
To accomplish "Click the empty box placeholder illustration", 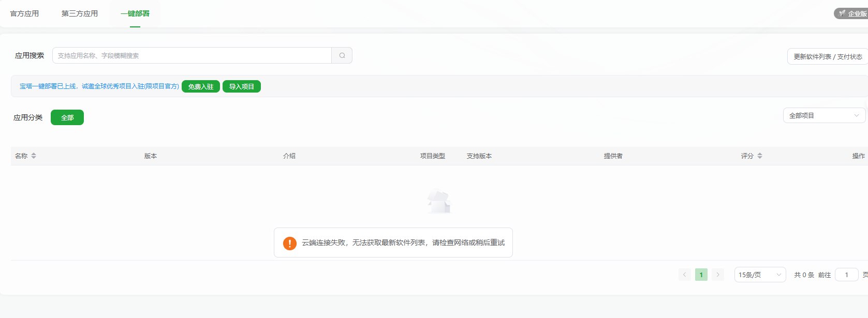I will (x=439, y=201).
